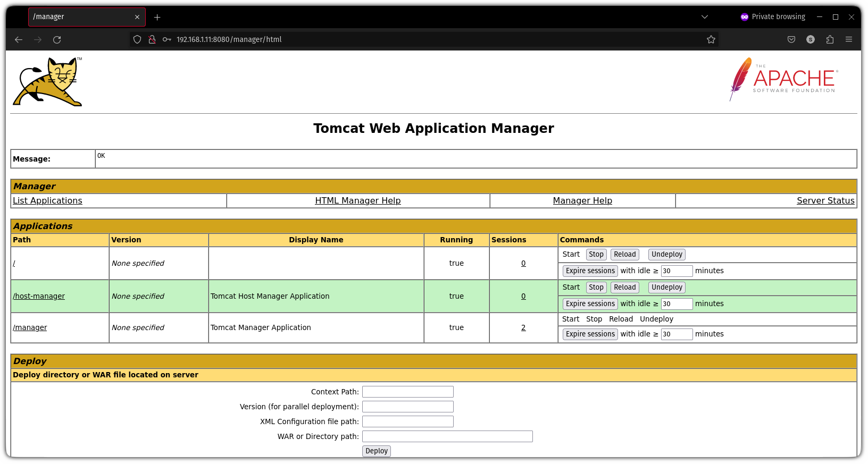Click the browser reload page icon

pos(57,40)
